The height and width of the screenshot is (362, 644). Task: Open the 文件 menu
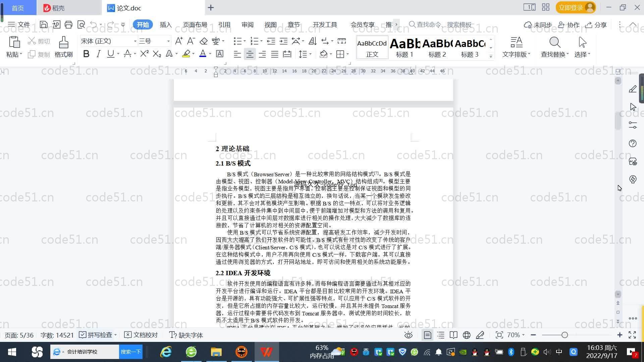pos(19,24)
